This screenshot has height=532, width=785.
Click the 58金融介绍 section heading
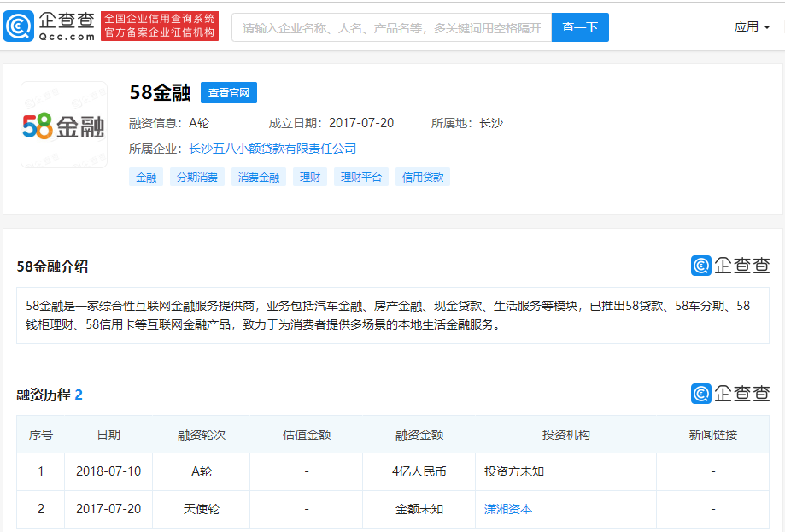point(53,266)
